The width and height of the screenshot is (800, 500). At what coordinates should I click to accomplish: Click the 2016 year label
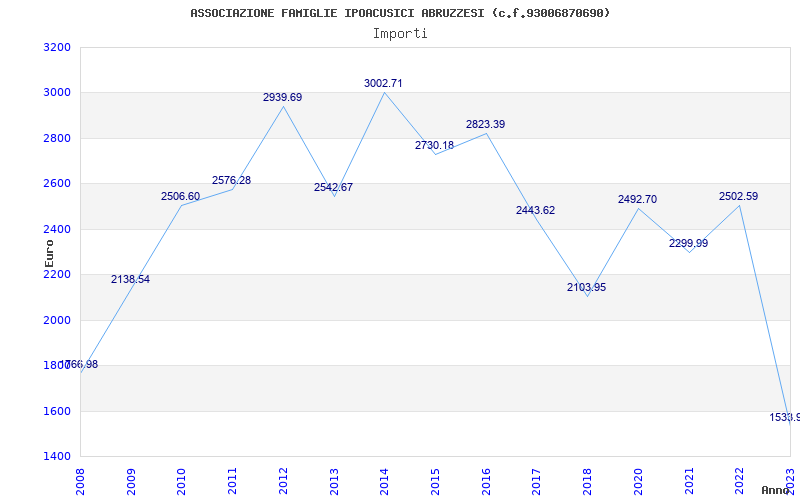tap(486, 482)
